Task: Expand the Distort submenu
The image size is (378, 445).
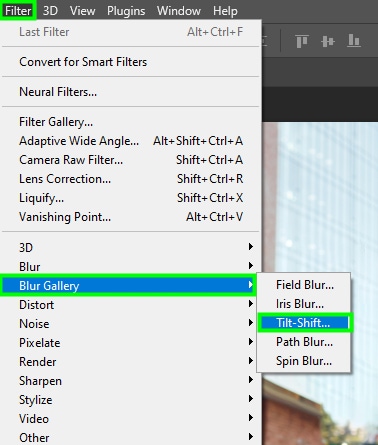Action: pos(131,305)
